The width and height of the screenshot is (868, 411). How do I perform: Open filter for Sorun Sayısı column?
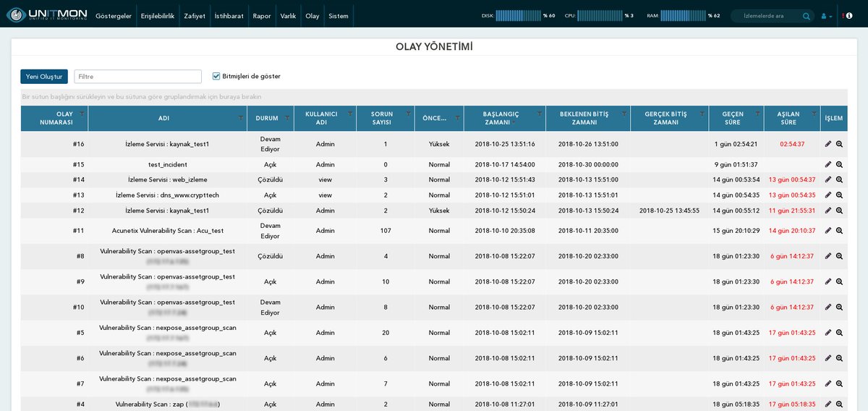(408, 114)
